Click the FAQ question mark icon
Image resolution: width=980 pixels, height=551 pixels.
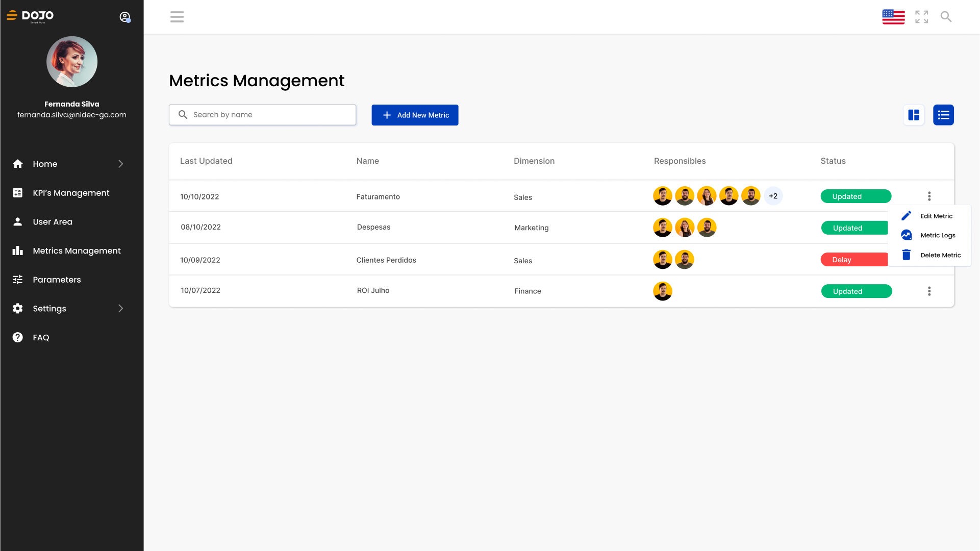click(x=18, y=337)
